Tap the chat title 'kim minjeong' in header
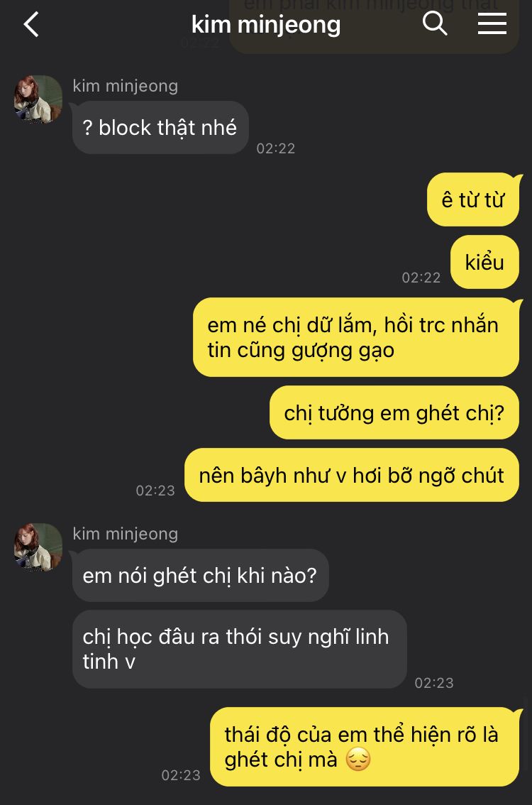 266,25
